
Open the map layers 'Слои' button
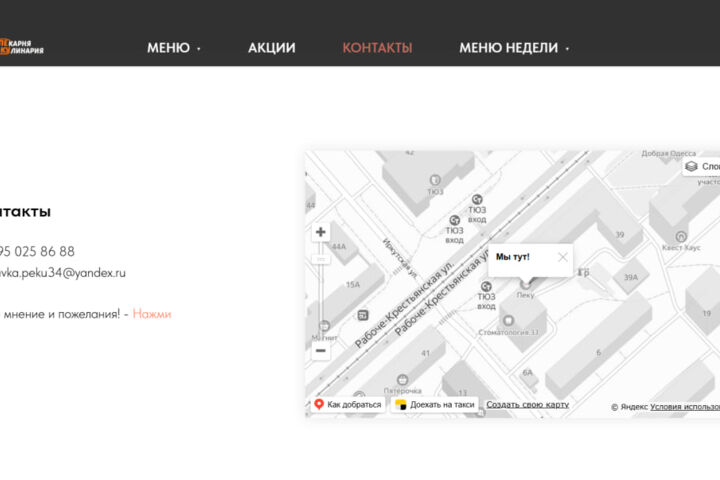point(701,166)
